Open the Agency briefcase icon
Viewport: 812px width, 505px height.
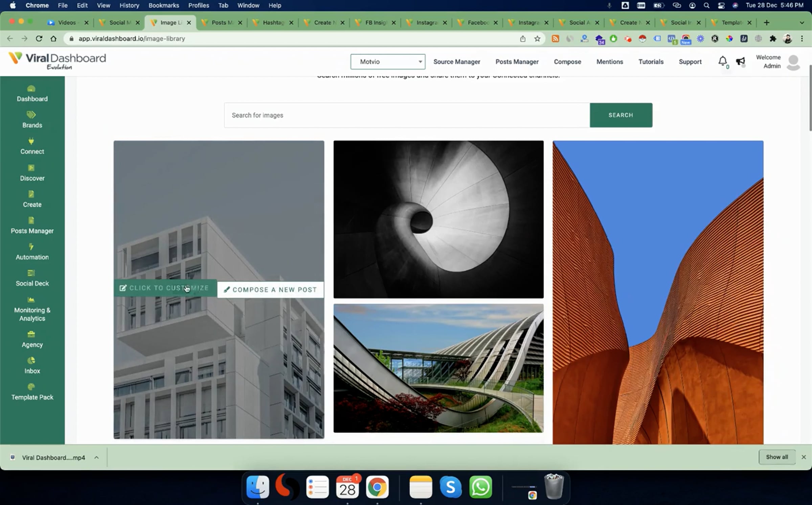click(x=31, y=335)
